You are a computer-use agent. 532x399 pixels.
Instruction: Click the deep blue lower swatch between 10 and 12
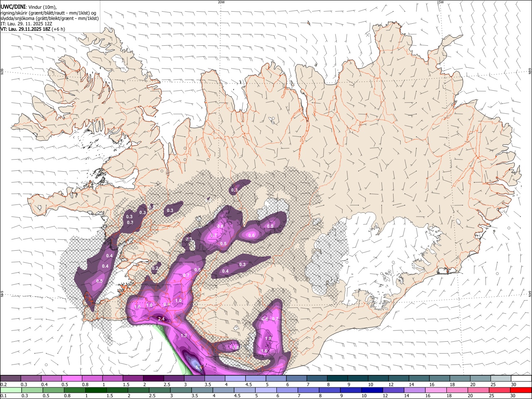pyautogui.click(x=372, y=390)
